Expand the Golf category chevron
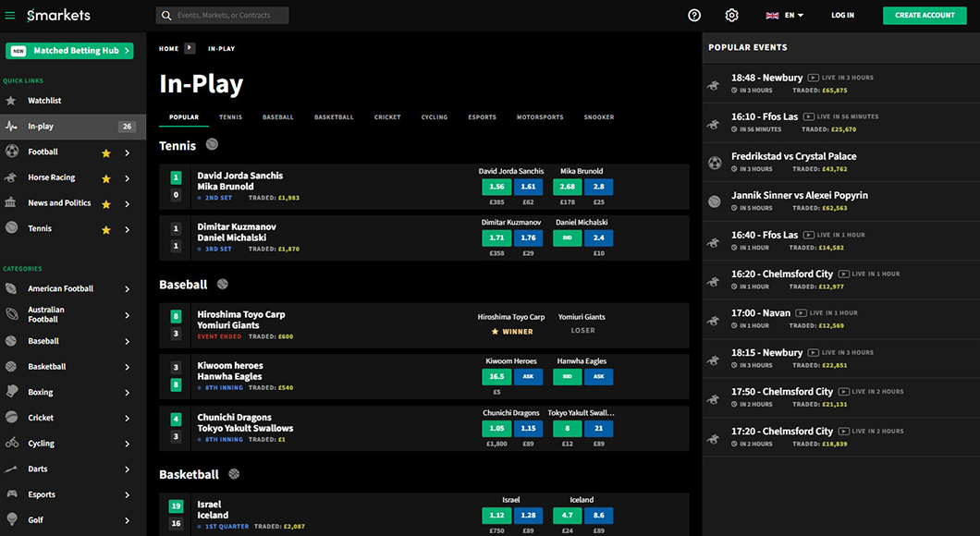The width and height of the screenshot is (980, 536). pyautogui.click(x=128, y=520)
